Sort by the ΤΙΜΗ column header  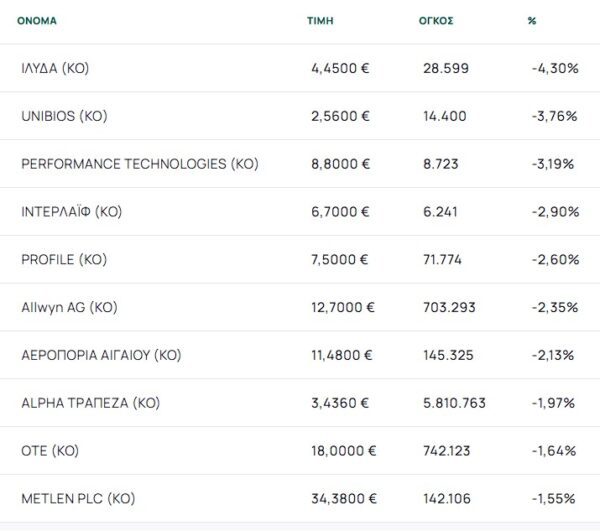point(320,20)
